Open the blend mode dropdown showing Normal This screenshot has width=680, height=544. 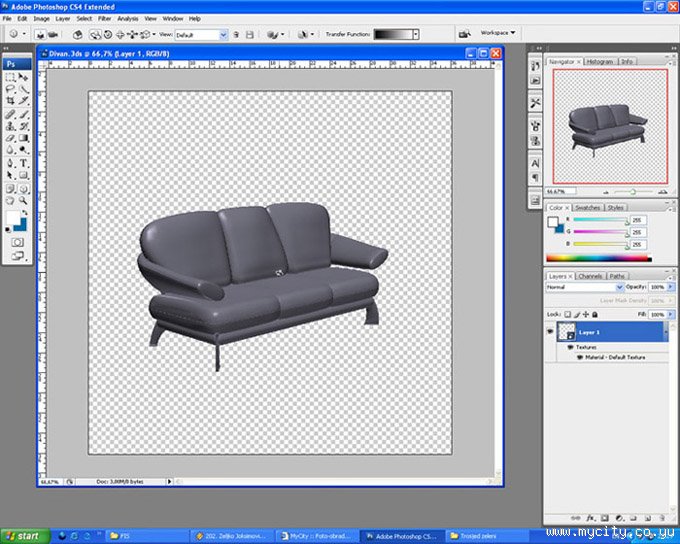coord(583,287)
